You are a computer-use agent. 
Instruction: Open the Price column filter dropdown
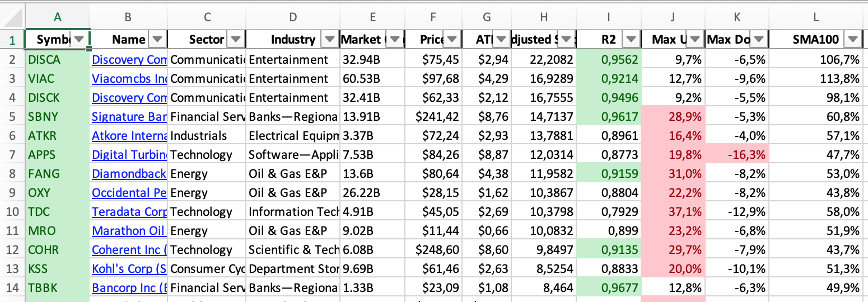pyautogui.click(x=452, y=40)
